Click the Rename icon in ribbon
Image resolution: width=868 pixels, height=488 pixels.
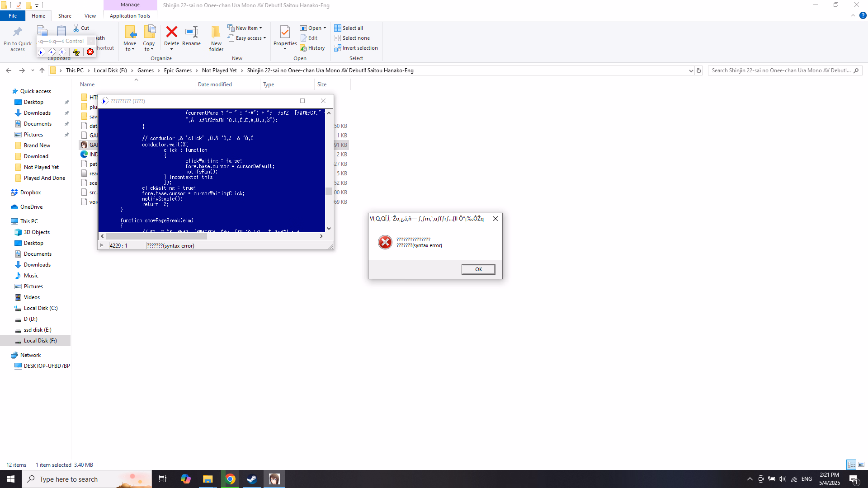[x=192, y=32]
